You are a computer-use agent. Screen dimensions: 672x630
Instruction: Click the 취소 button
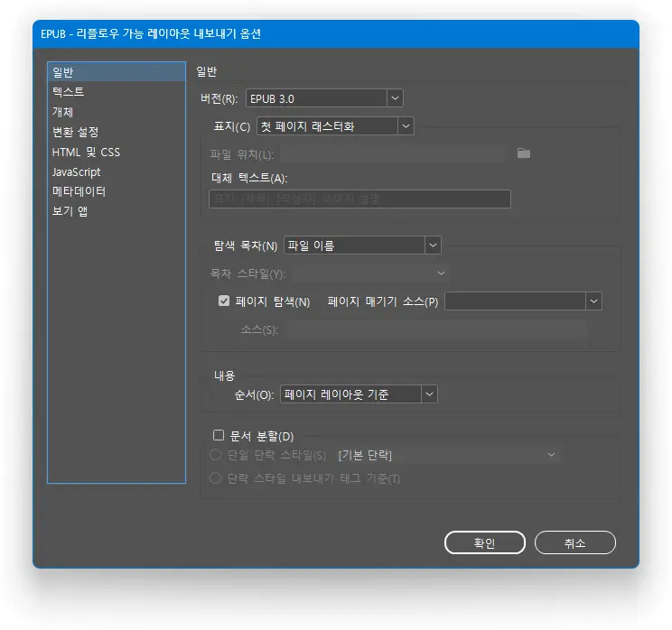[x=574, y=542]
